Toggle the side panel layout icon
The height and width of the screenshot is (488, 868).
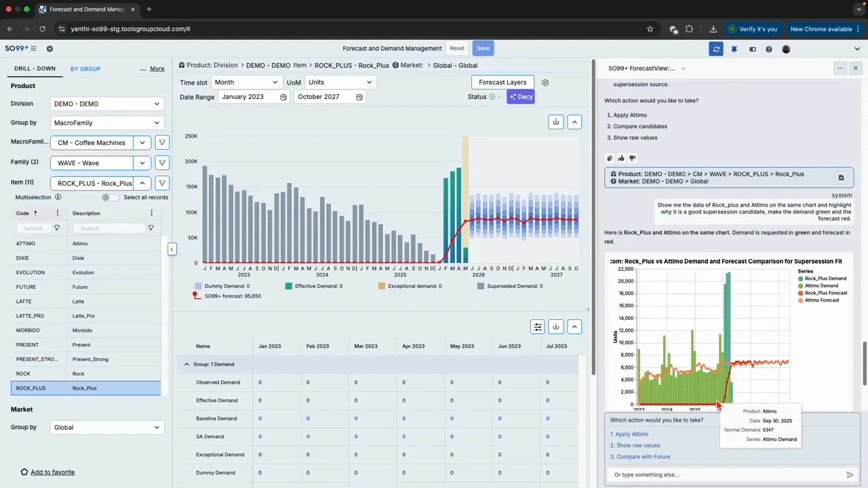click(752, 49)
